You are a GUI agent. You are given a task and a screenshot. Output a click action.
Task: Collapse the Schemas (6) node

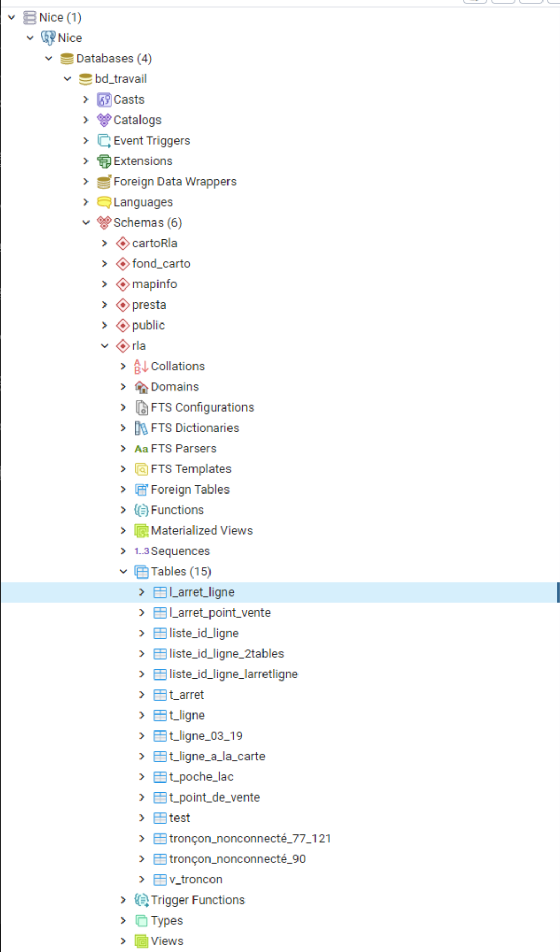pos(86,223)
